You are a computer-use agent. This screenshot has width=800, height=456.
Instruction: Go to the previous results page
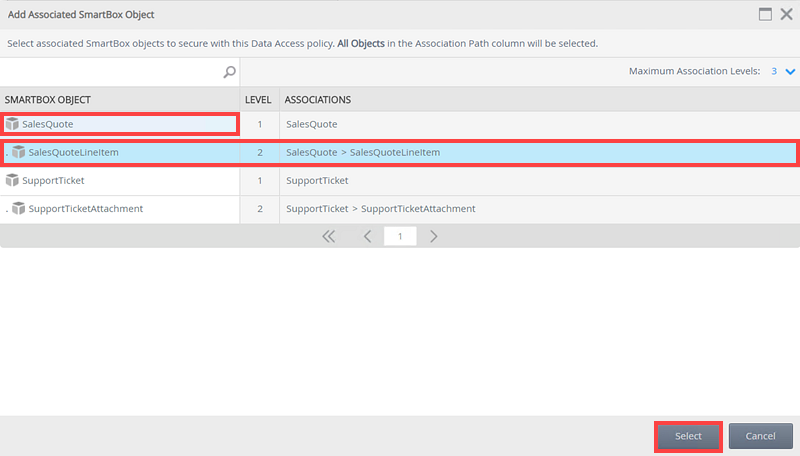[367, 237]
